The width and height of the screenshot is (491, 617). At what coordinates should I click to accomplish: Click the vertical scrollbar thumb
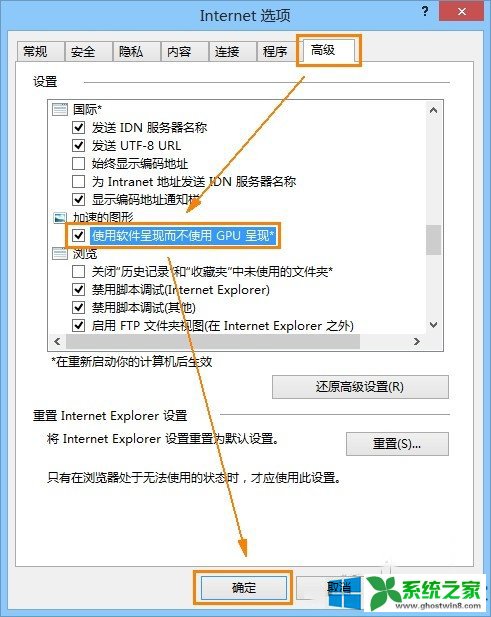point(434,240)
